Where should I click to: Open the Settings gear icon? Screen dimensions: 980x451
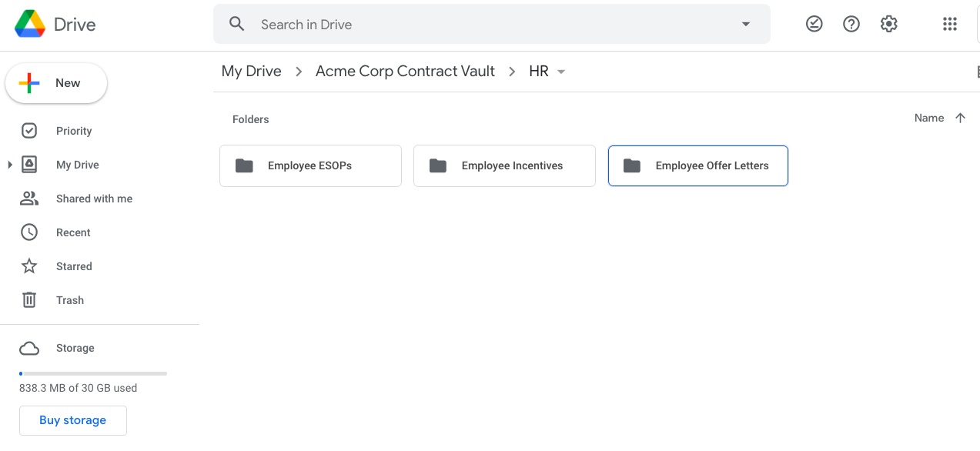click(889, 24)
